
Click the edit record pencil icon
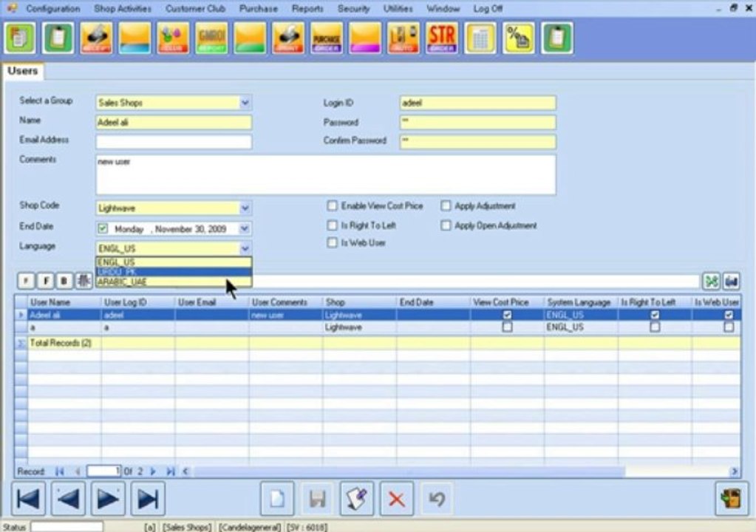pyautogui.click(x=357, y=498)
